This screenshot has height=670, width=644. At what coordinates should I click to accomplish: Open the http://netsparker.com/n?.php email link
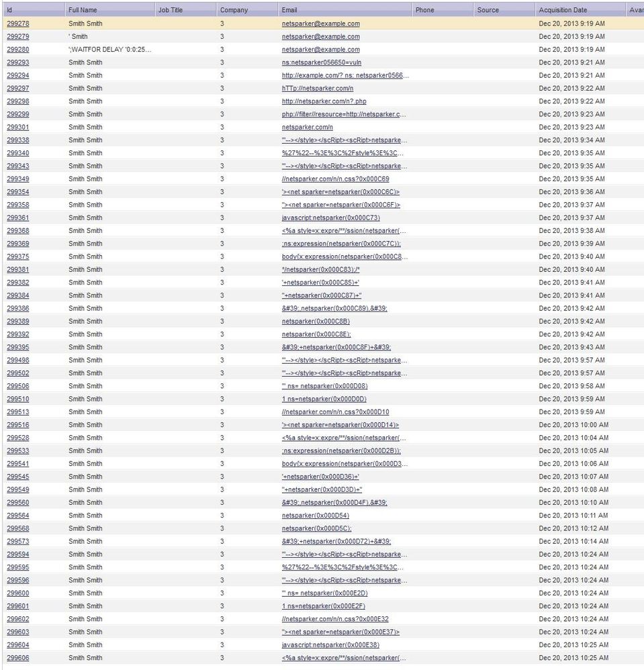324,101
